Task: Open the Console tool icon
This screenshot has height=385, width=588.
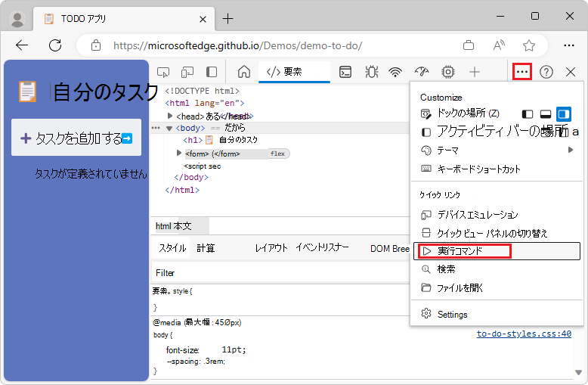Action: tap(345, 72)
